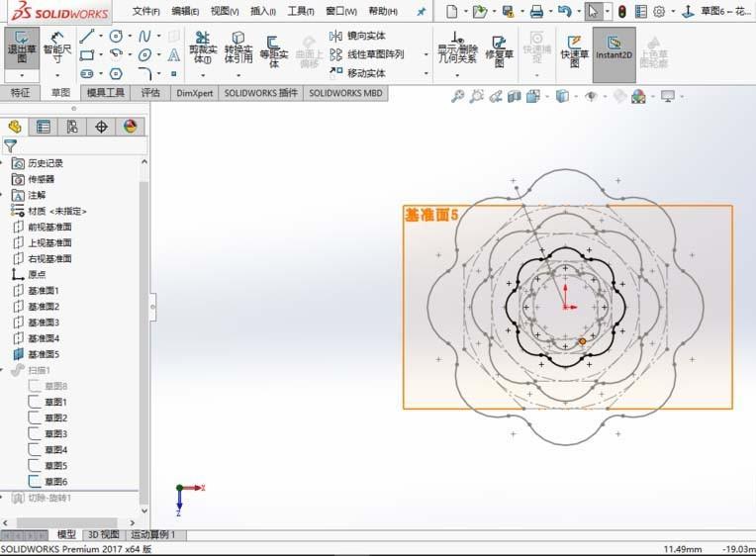
Task: Click Offset Entities (等距实体) tool
Action: tap(274, 51)
